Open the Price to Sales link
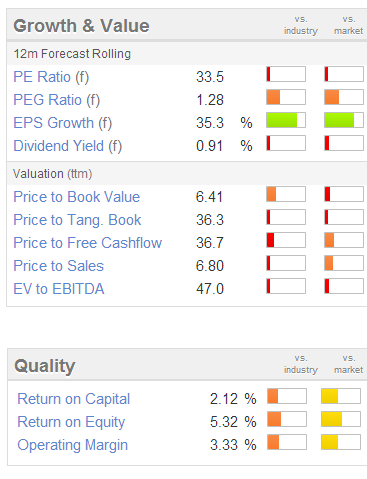367x479 pixels. [59, 266]
